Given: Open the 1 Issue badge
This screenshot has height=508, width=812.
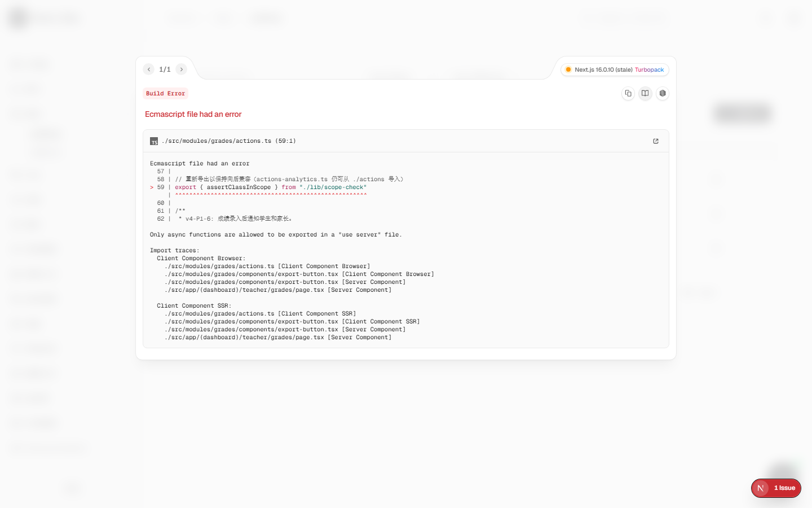Looking at the screenshot, I should [784, 488].
